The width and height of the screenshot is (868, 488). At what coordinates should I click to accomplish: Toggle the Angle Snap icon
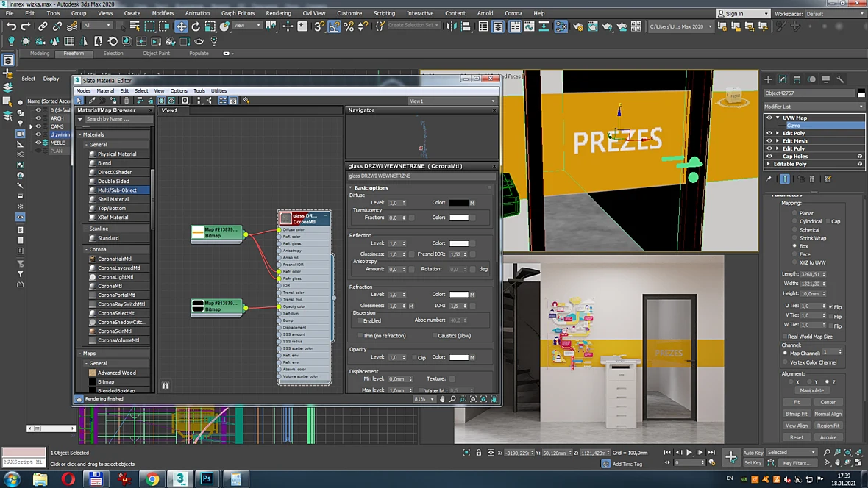[x=334, y=26]
